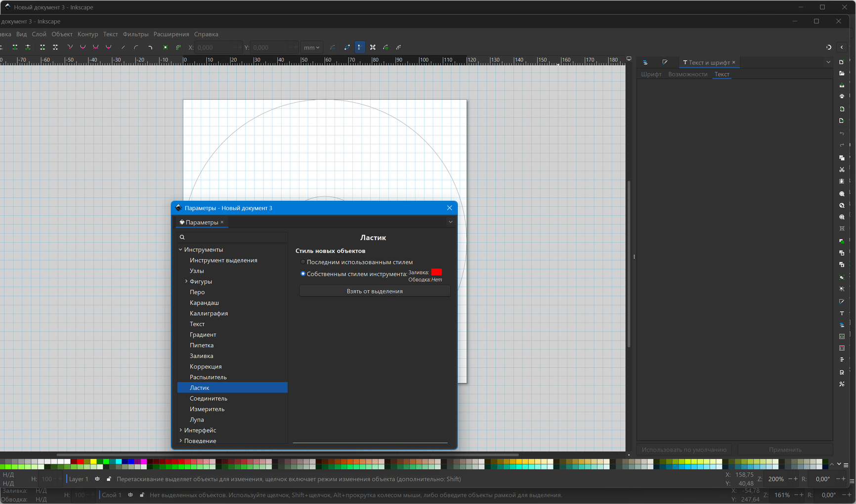The height and width of the screenshot is (504, 856).
Task: Click the Cut scissors icon
Action: pyautogui.click(x=842, y=169)
